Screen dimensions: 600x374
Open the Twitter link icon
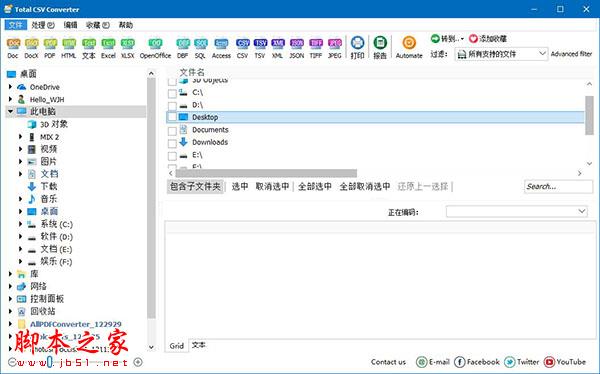(510, 362)
